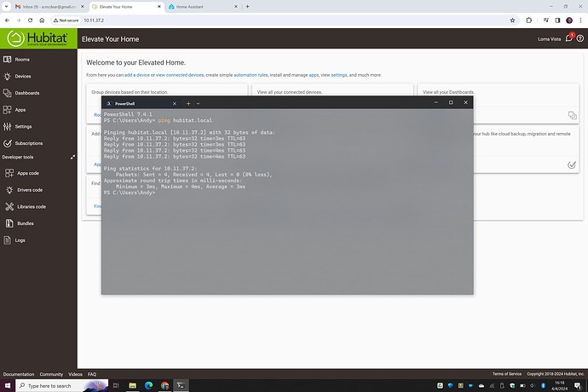Image resolution: width=588 pixels, height=392 pixels.
Task: Click the Loma Vista hub name
Action: 550,39
